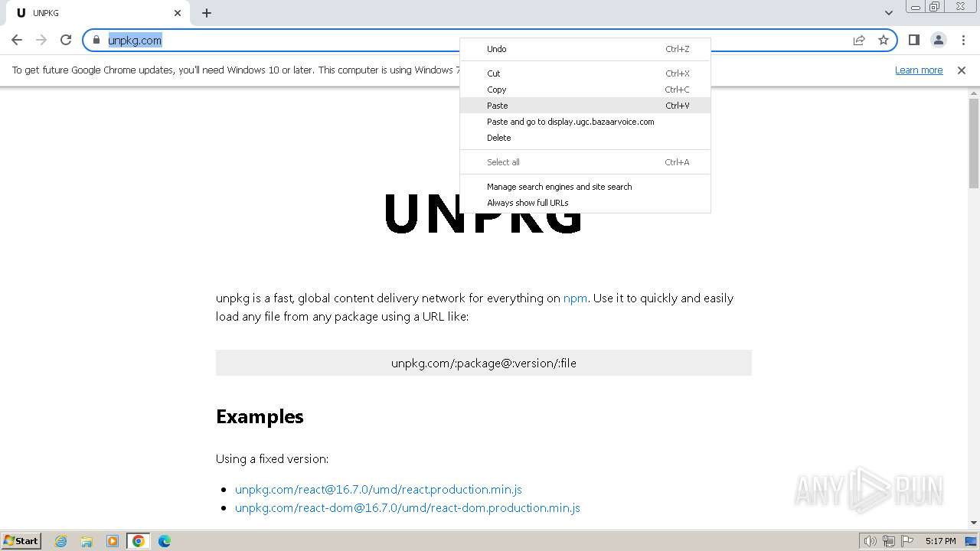Image resolution: width=980 pixels, height=551 pixels.
Task: Open the media player taskbar icon
Action: pyautogui.click(x=113, y=541)
